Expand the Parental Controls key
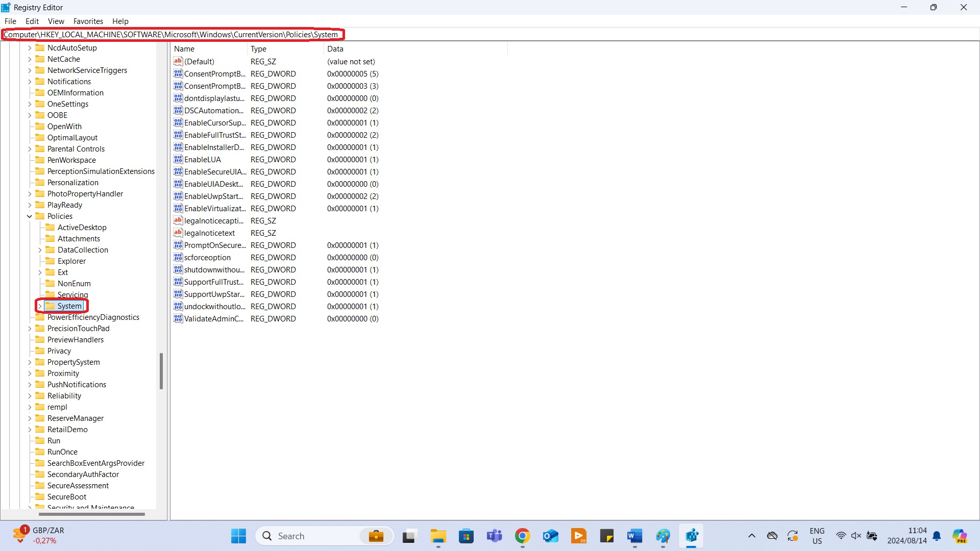Viewport: 980px width, 551px height. click(30, 149)
